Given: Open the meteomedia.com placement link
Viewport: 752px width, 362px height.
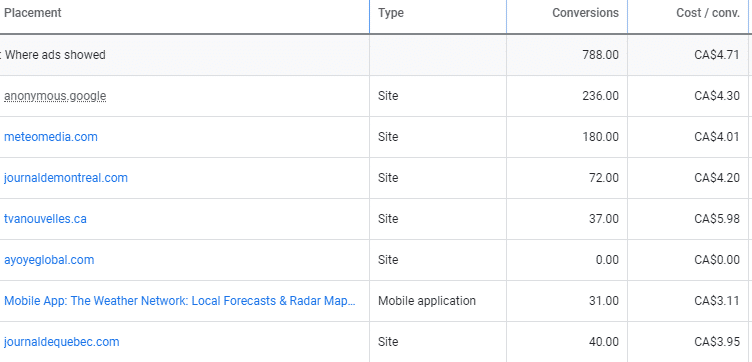Looking at the screenshot, I should [x=51, y=137].
